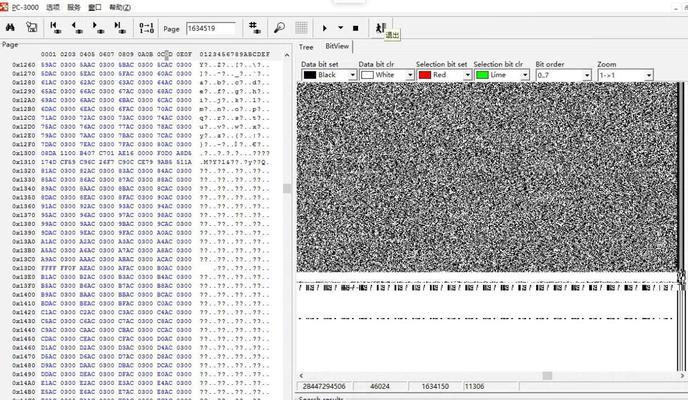Click the status value 28447294506

point(324,386)
